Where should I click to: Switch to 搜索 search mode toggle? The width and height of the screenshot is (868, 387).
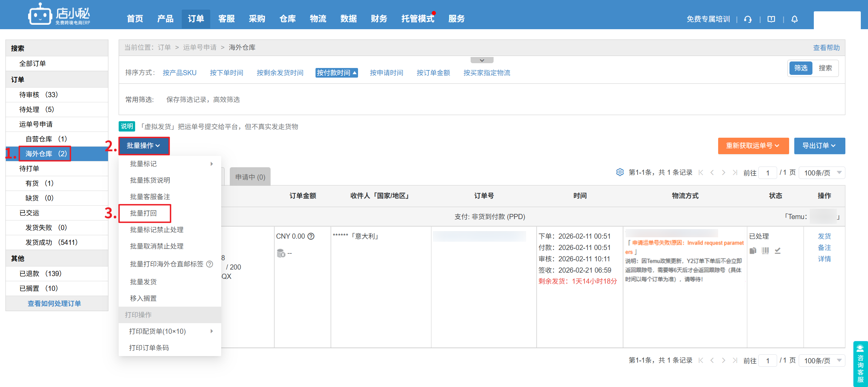pos(825,68)
